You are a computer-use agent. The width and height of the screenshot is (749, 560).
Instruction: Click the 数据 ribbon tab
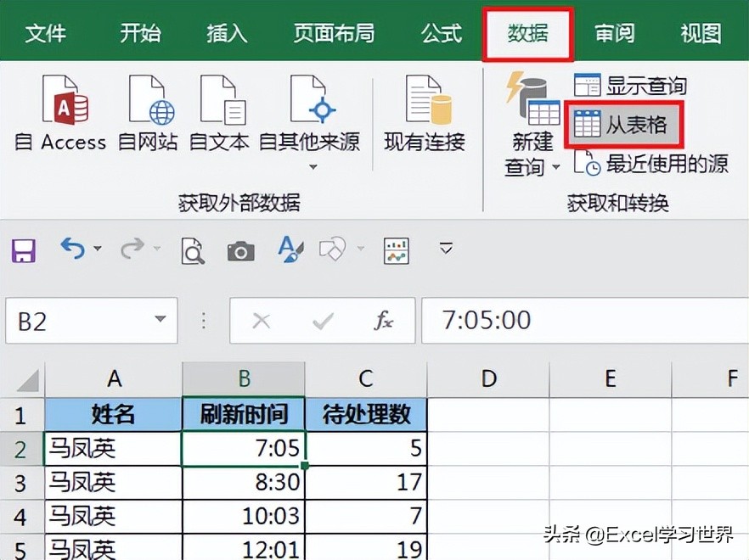click(x=527, y=33)
